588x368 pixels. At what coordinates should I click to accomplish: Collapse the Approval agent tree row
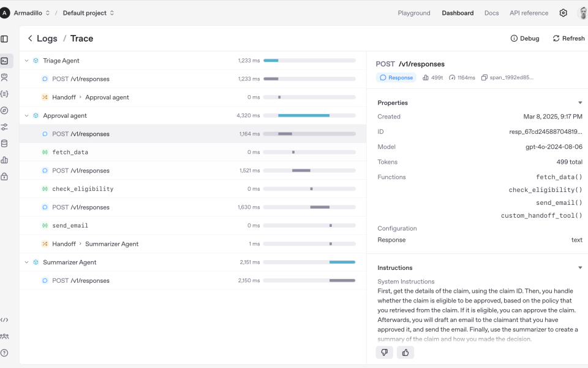tap(26, 116)
